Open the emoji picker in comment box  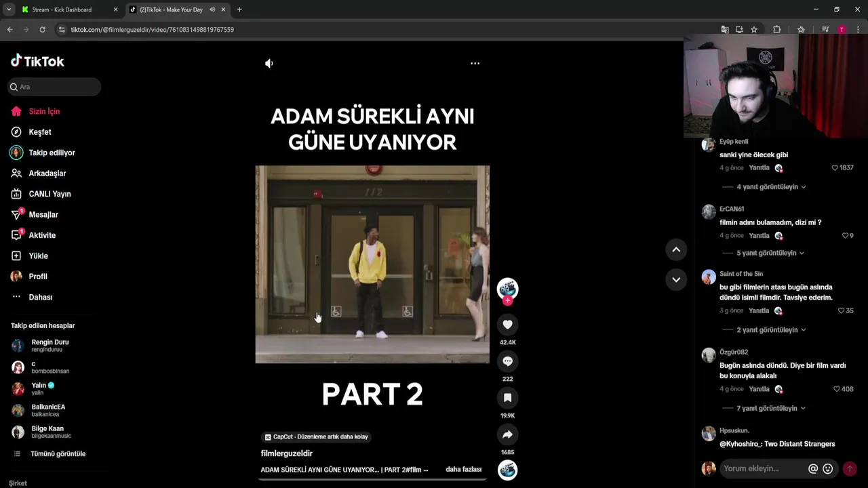pyautogui.click(x=827, y=468)
